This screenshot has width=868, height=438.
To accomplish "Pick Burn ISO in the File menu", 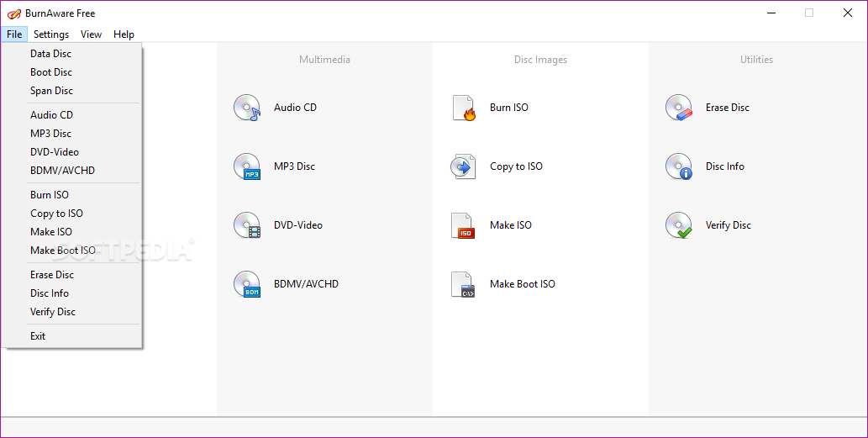I will point(72,195).
